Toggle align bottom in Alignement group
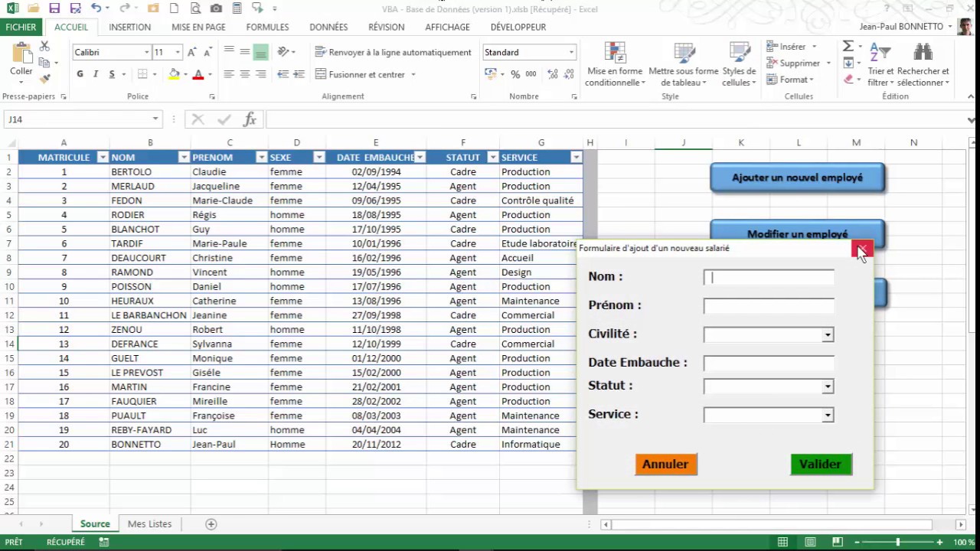 [261, 52]
